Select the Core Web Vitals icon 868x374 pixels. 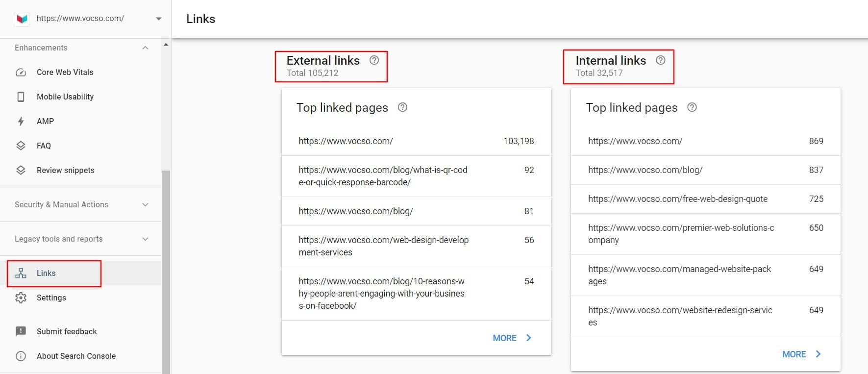(x=21, y=72)
